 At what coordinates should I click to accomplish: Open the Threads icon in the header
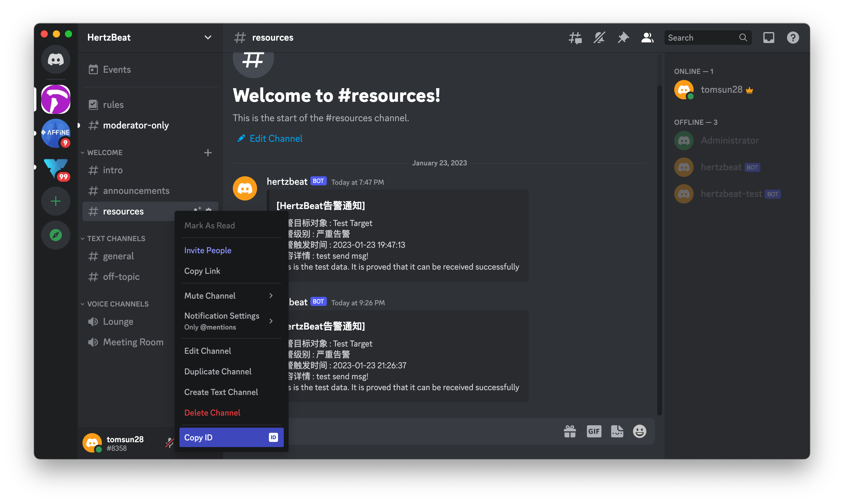(x=575, y=38)
